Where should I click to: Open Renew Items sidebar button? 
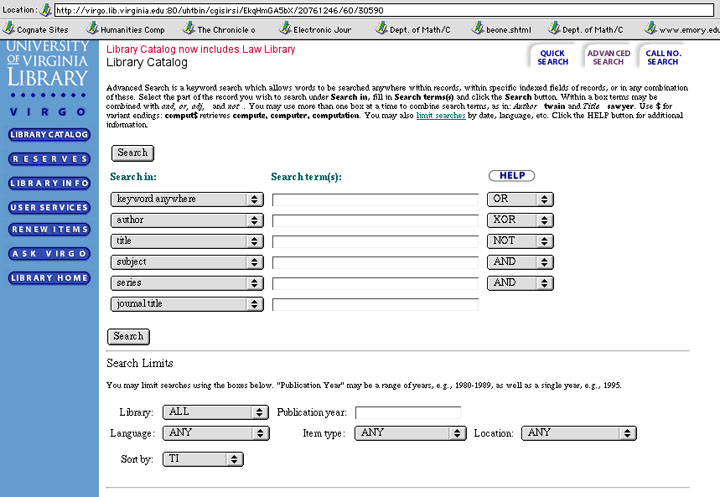coord(49,229)
